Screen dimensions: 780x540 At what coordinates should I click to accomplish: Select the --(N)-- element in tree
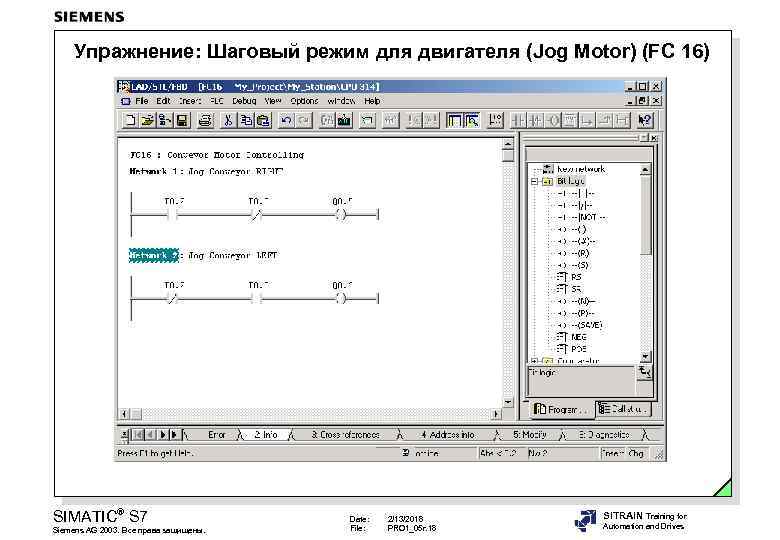coord(576,301)
